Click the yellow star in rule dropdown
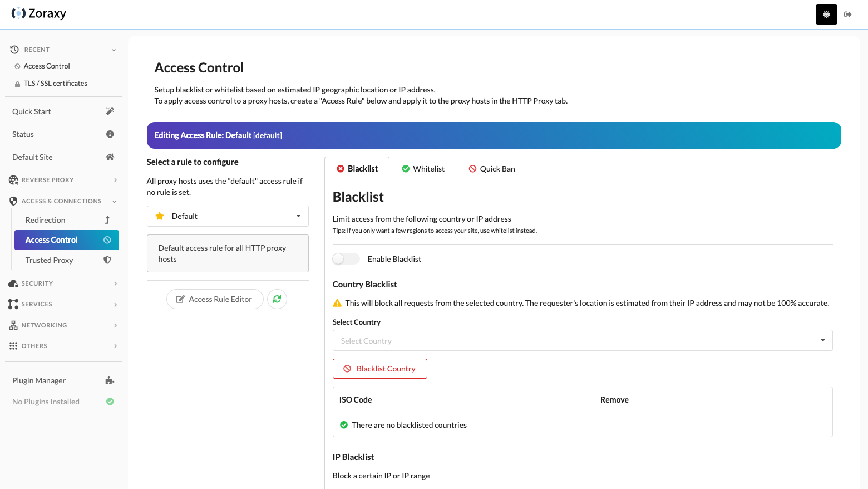868x489 pixels. [x=160, y=216]
